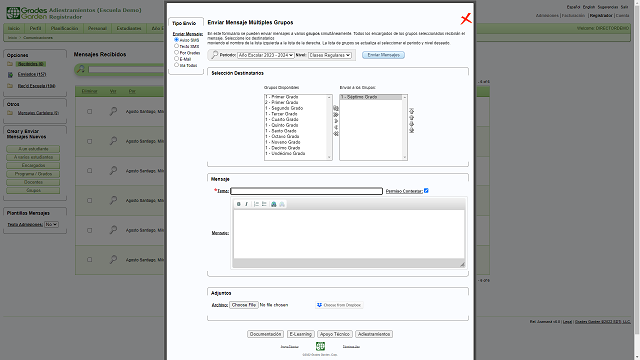
Task: Check the first message row checkbox
Action: pos(89,111)
